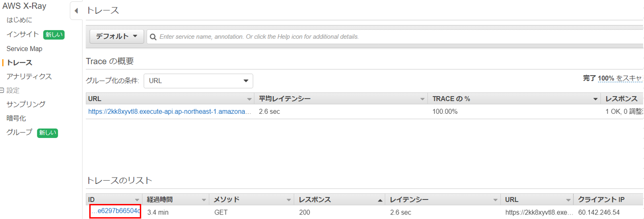Open Service Map in sidebar
This screenshot has height=219, width=644.
pyautogui.click(x=24, y=49)
